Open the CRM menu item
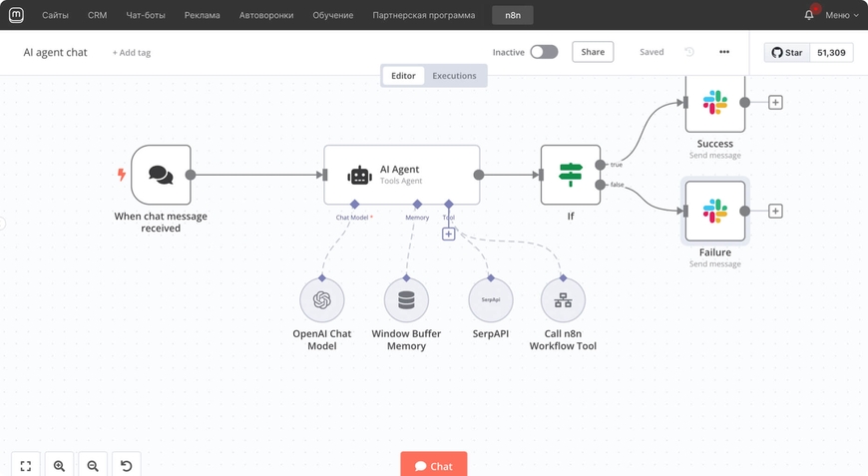This screenshot has width=868, height=476. (x=97, y=15)
